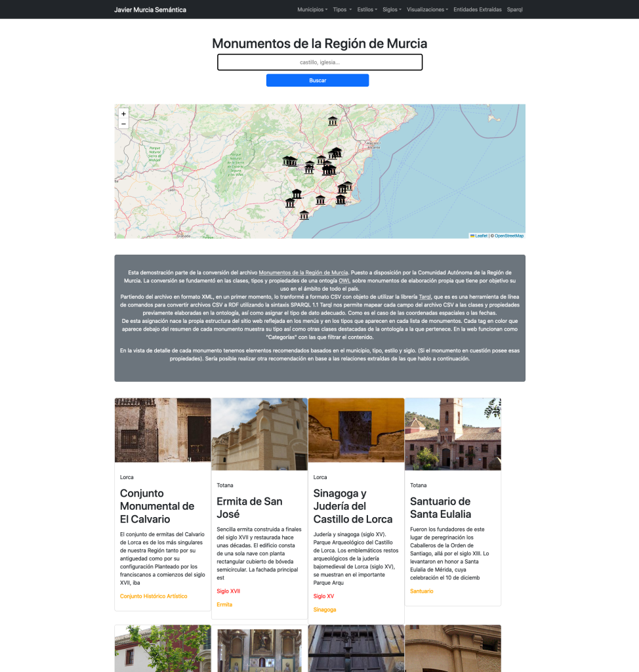Filter by the Siglo XVII tag
Viewport: 639px width, 672px height.
pos(228,591)
